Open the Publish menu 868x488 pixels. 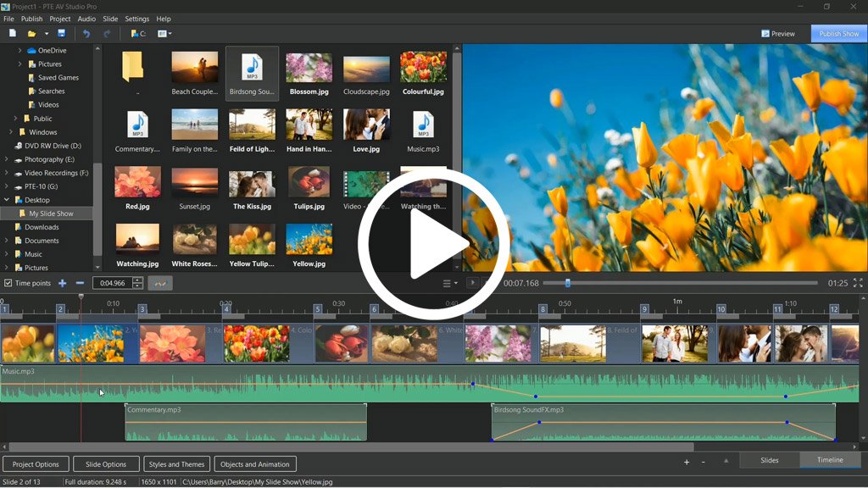31,19
